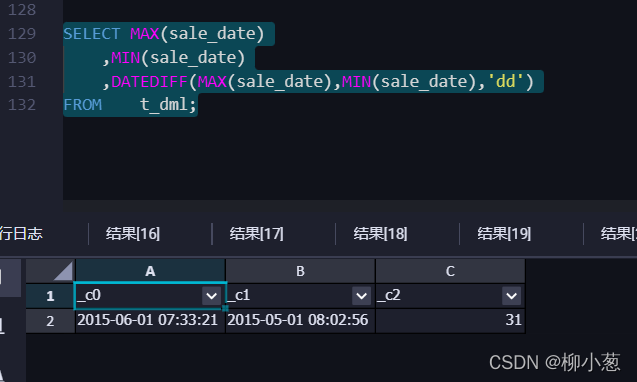Switch to the 结果[19] tab
The image size is (637, 382).
[504, 234]
